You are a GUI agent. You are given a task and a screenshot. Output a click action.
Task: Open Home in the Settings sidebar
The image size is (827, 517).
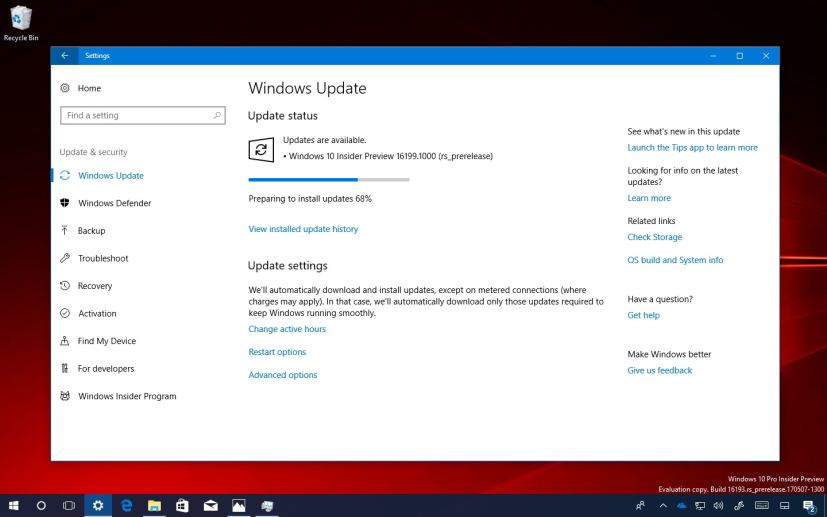(89, 88)
